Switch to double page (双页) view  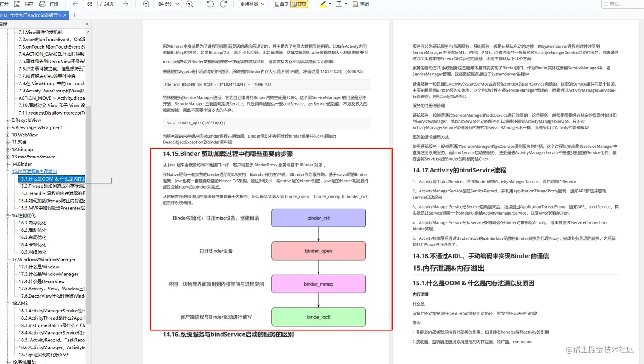tap(299, 4)
